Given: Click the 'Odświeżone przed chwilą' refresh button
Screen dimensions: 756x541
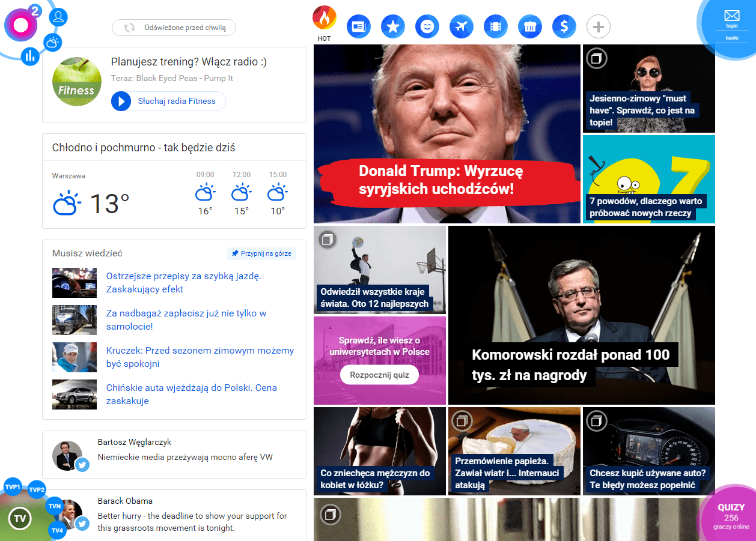Looking at the screenshot, I should click(174, 28).
